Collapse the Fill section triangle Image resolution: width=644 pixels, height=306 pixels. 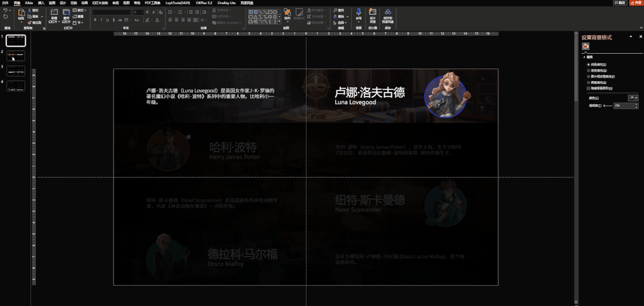584,57
